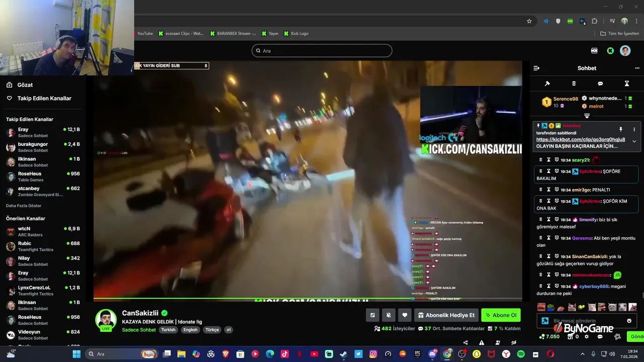Image resolution: width=644 pixels, height=362 pixels.
Task: Open the emoji picker in message box
Action: [x=629, y=321]
